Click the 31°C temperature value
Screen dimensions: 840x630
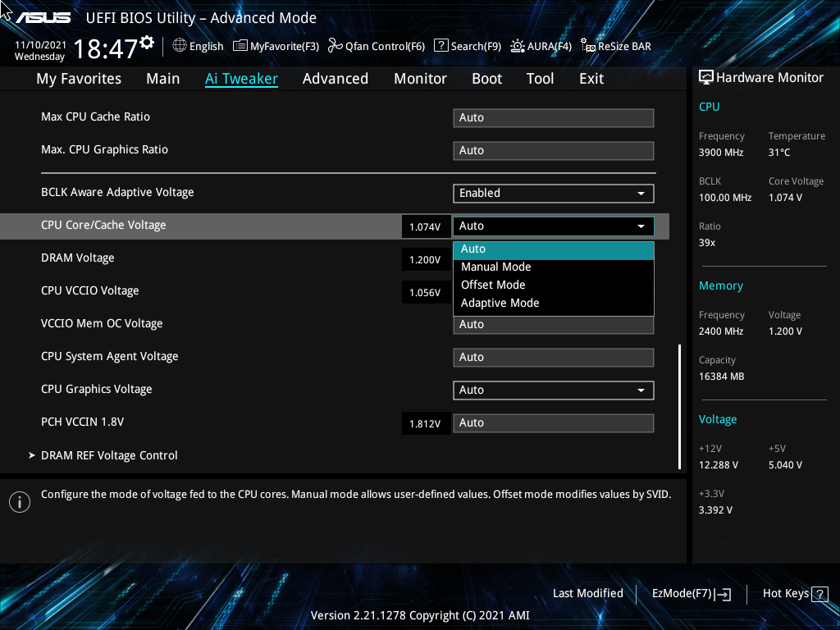pos(779,153)
